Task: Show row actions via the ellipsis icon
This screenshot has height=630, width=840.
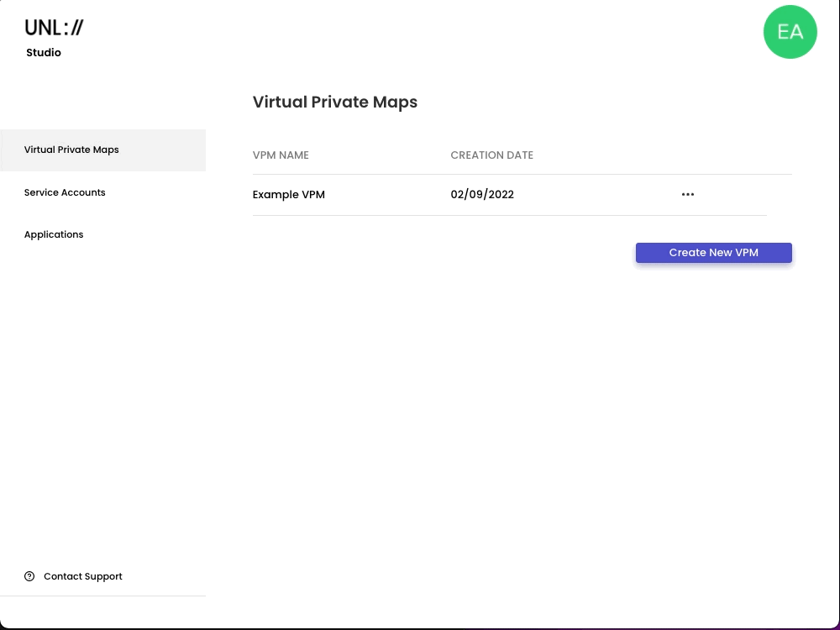Action: (x=688, y=194)
